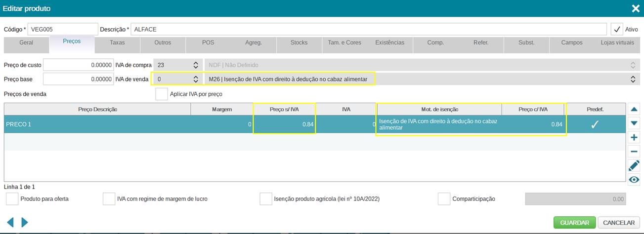Click the GUARDAR button
Screen dimensions: 644x234
pos(574,223)
